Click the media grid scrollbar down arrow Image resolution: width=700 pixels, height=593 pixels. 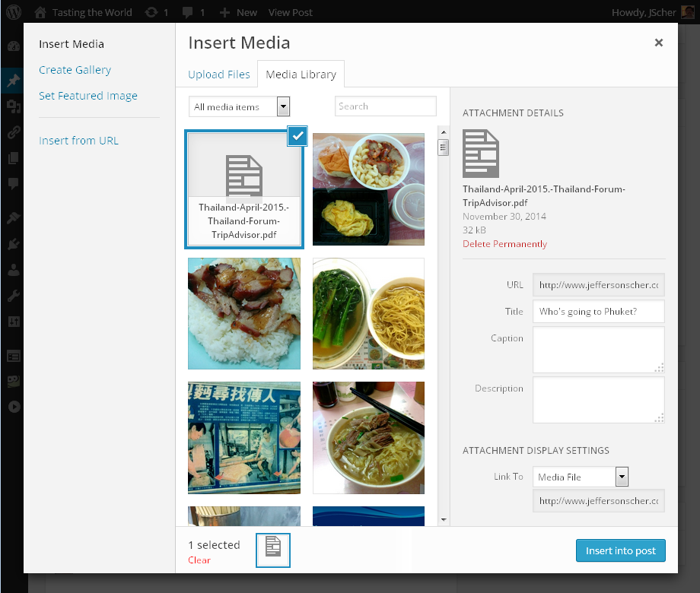coord(443,519)
